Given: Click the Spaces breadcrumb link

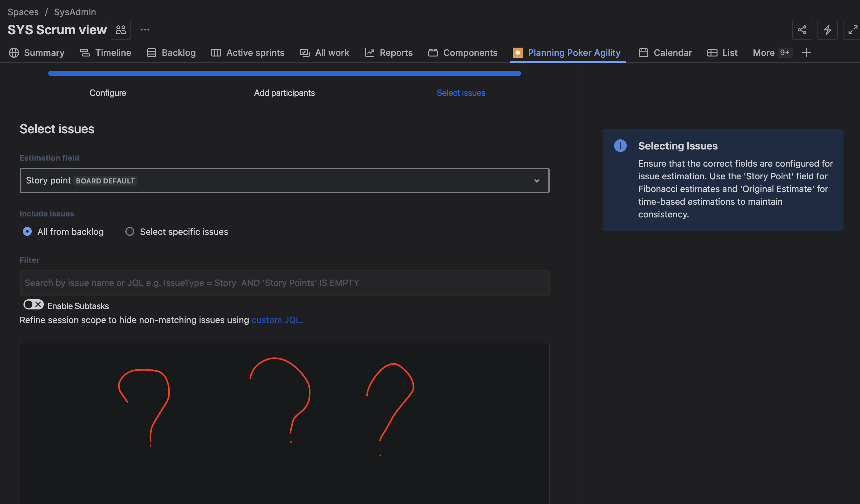Looking at the screenshot, I should [23, 12].
